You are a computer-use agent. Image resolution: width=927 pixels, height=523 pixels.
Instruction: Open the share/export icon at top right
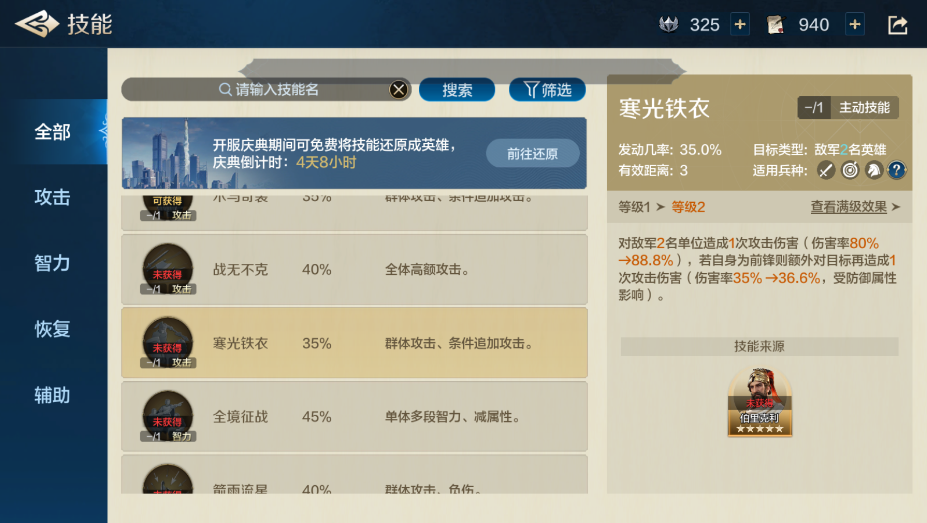tap(897, 25)
